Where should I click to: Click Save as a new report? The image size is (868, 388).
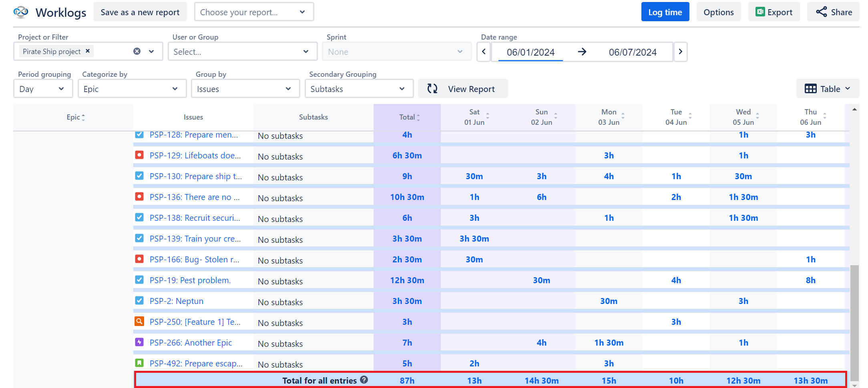(x=140, y=12)
